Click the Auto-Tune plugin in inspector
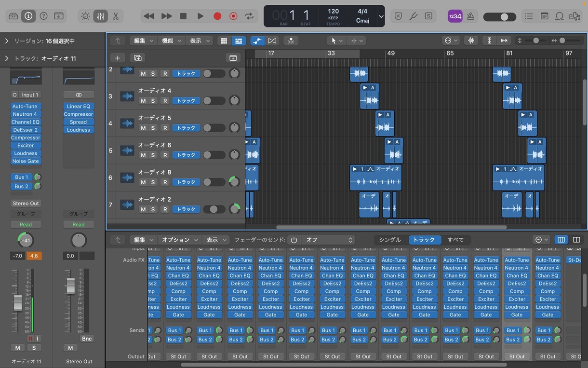588x368 pixels. click(x=26, y=107)
